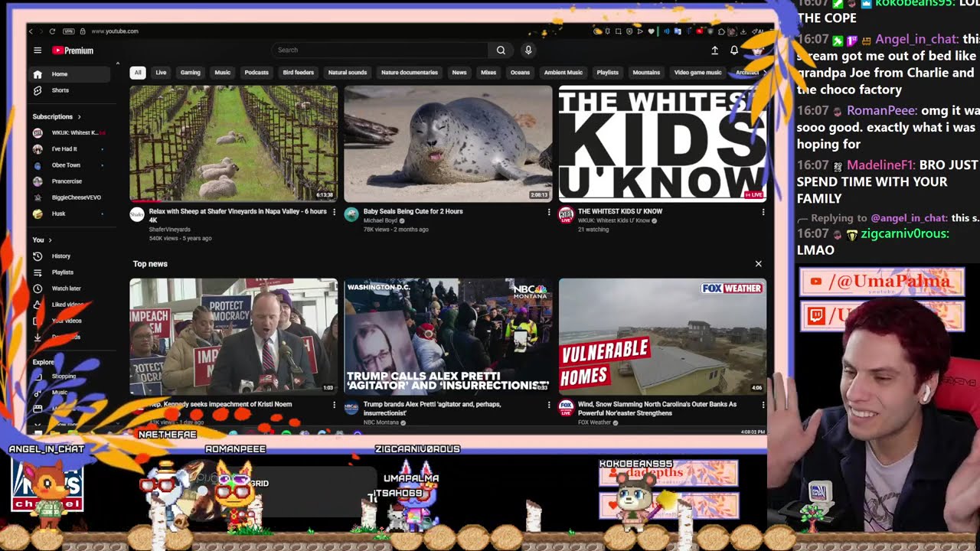Select the Podcasts filter chip
Viewport: 980px width, 551px height.
tap(256, 73)
